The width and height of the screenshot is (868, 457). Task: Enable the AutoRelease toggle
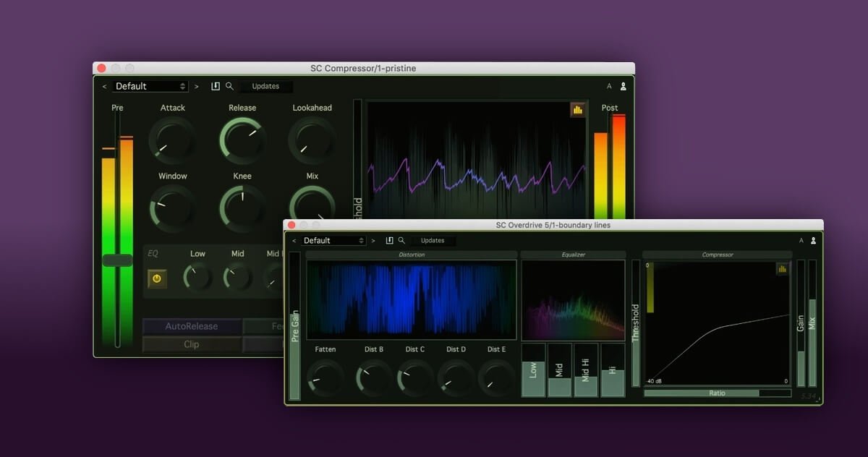pyautogui.click(x=191, y=326)
